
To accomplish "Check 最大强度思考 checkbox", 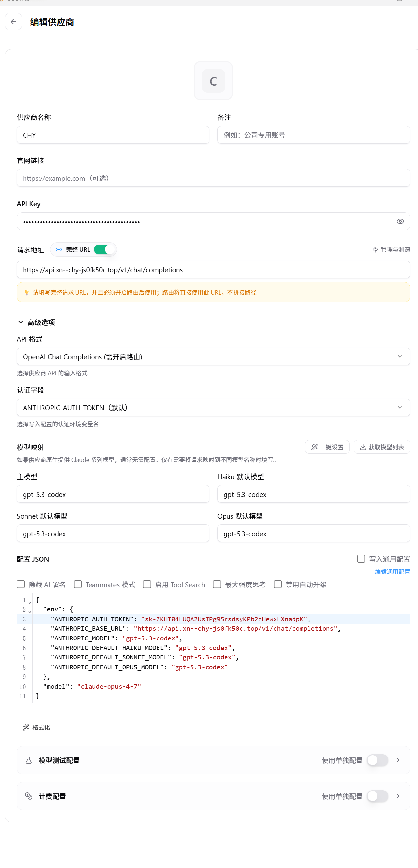I will tap(217, 584).
